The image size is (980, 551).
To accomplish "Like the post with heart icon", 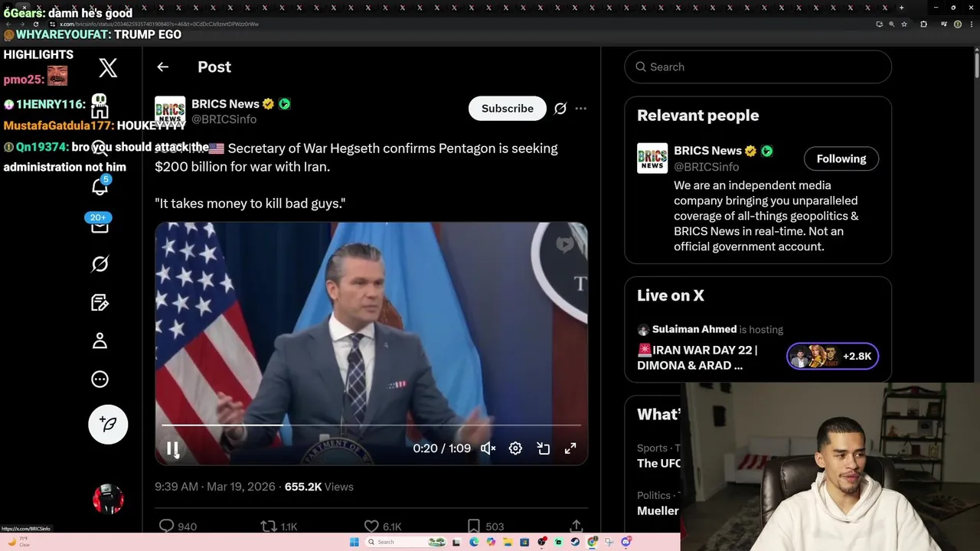I will click(371, 526).
